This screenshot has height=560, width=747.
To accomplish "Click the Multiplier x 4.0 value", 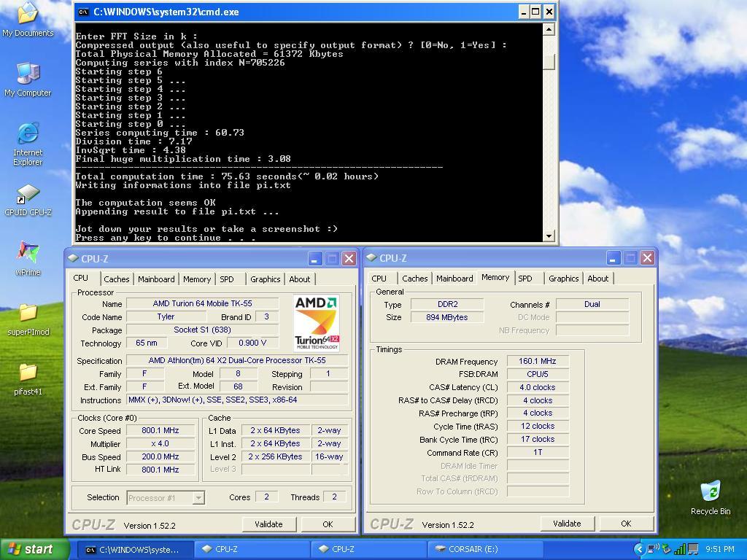I will click(x=160, y=443).
